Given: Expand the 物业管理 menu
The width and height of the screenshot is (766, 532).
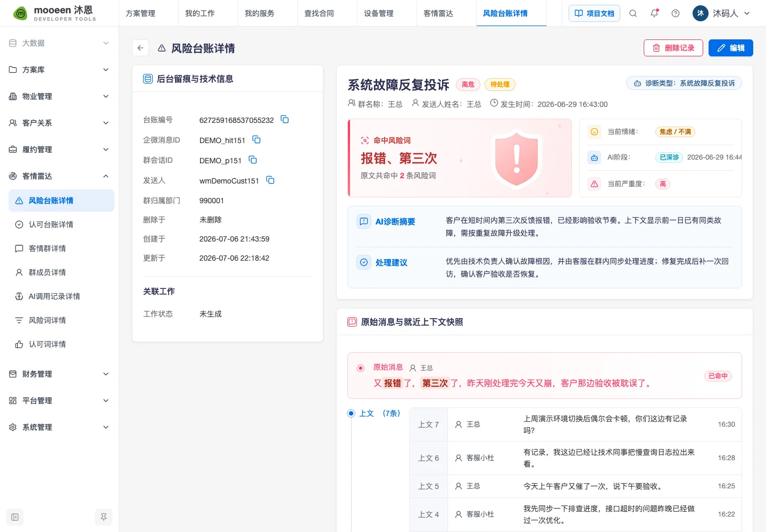Looking at the screenshot, I should (106, 96).
